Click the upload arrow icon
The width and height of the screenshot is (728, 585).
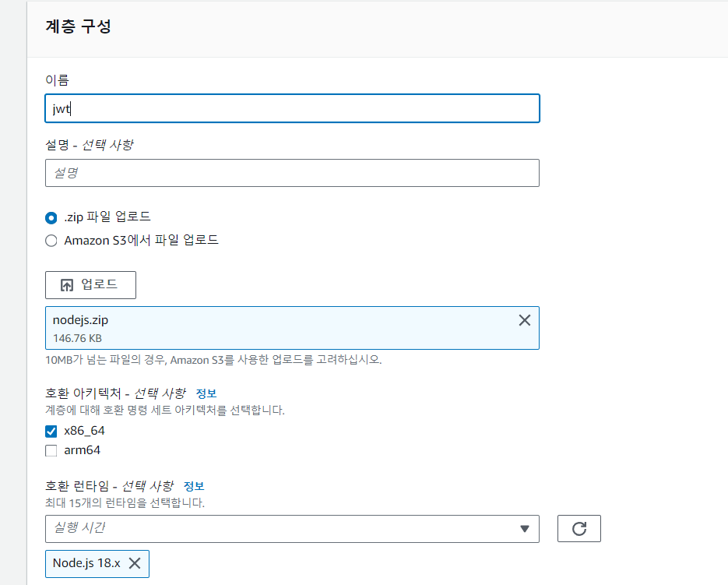(67, 285)
